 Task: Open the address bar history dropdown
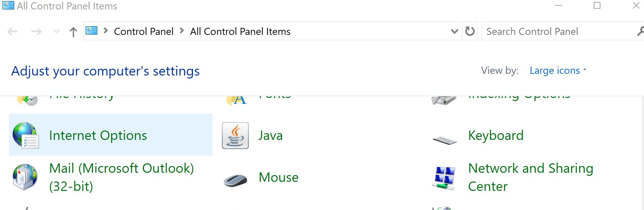(x=454, y=31)
